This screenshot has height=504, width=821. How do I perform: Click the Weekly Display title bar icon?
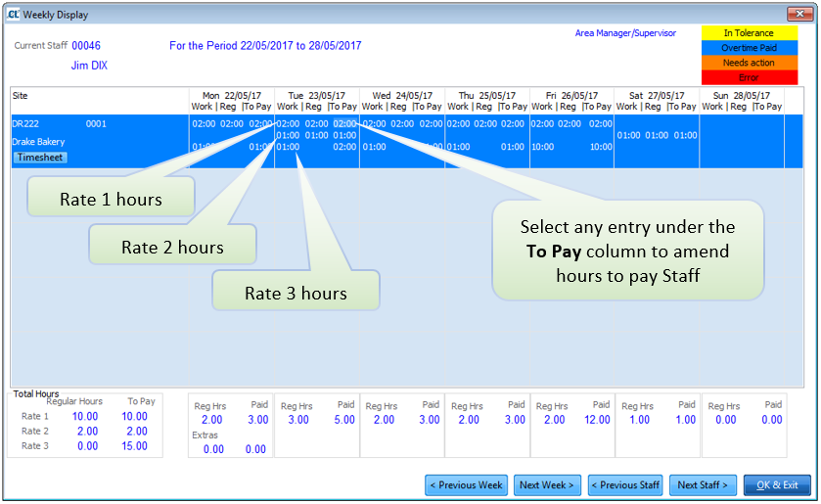pyautogui.click(x=13, y=13)
